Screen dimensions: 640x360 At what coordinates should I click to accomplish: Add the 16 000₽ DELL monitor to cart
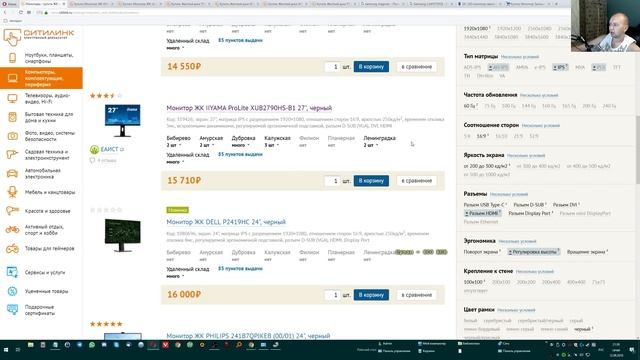coord(371,295)
